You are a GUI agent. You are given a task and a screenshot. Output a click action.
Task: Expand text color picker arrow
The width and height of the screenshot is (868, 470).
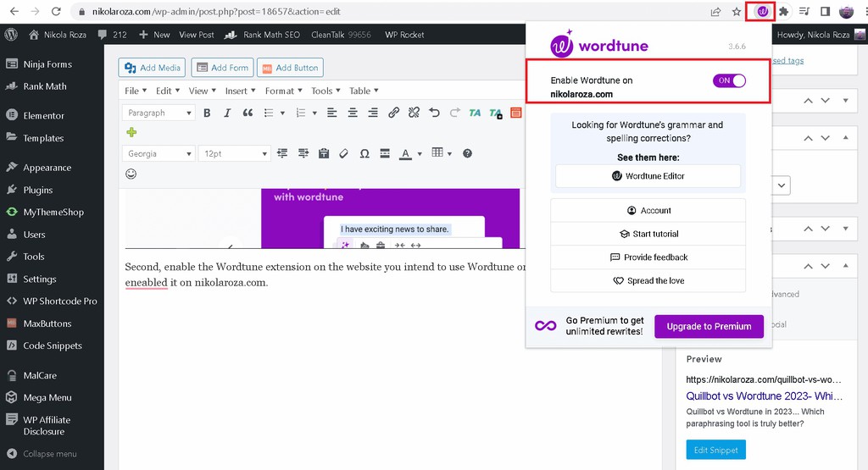click(x=420, y=154)
